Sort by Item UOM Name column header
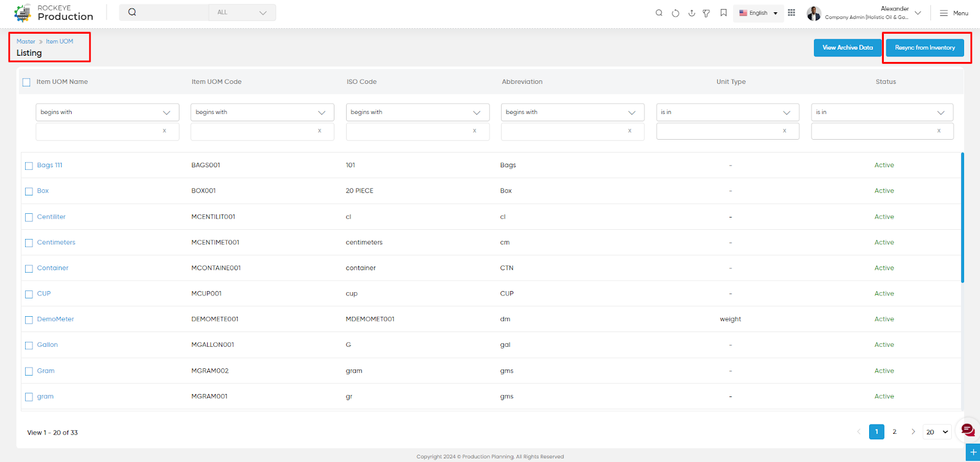 62,81
